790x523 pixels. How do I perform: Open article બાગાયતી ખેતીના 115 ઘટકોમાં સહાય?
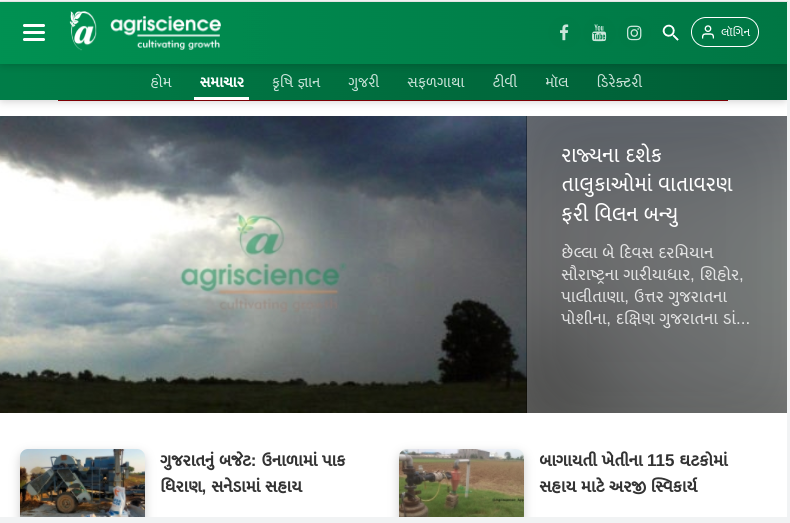(633, 473)
